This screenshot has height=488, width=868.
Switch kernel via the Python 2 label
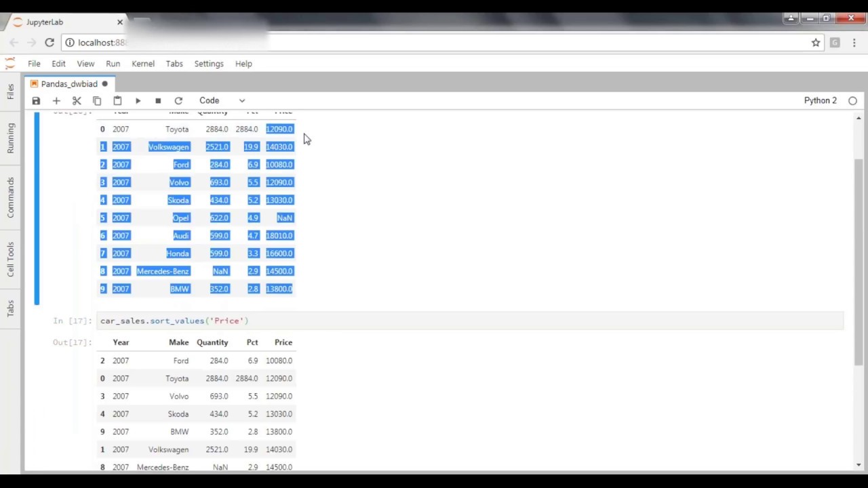(821, 100)
